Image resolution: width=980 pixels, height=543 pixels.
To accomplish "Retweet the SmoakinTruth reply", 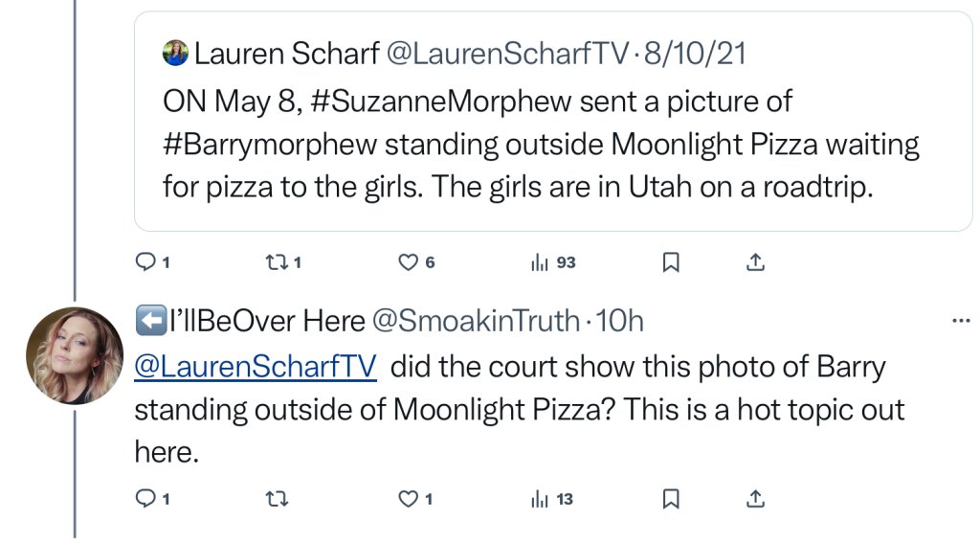I will point(275,498).
